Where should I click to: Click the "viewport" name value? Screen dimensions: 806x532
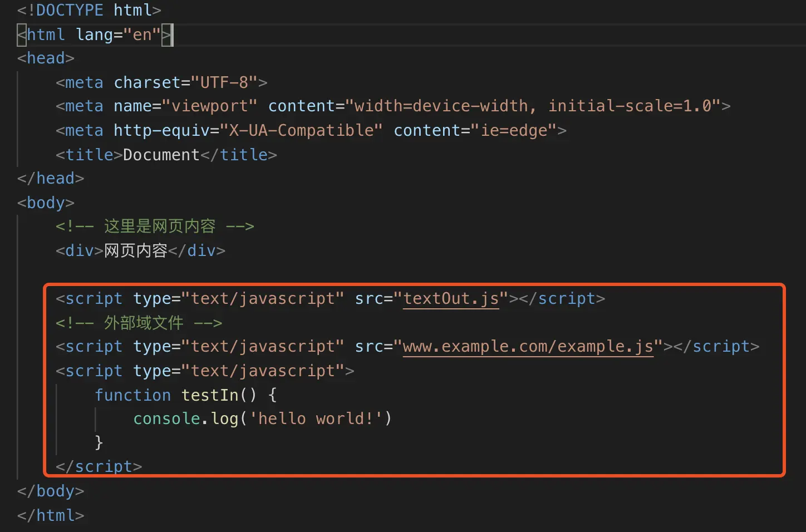[x=210, y=106]
